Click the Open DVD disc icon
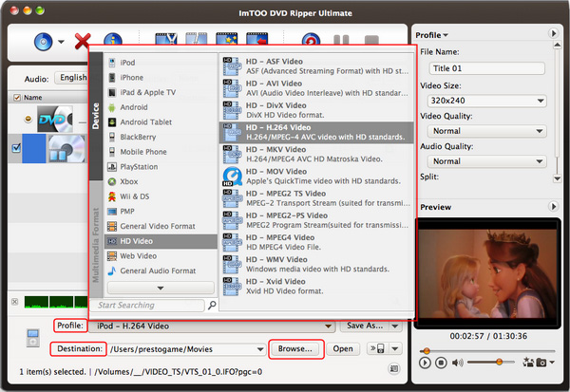Screen dimensions: 570x392 (x=43, y=42)
